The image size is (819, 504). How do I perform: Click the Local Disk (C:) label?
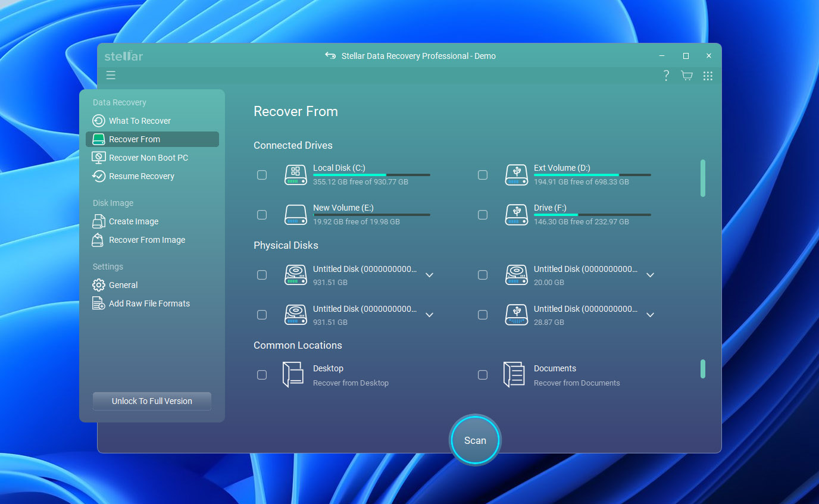coord(339,168)
